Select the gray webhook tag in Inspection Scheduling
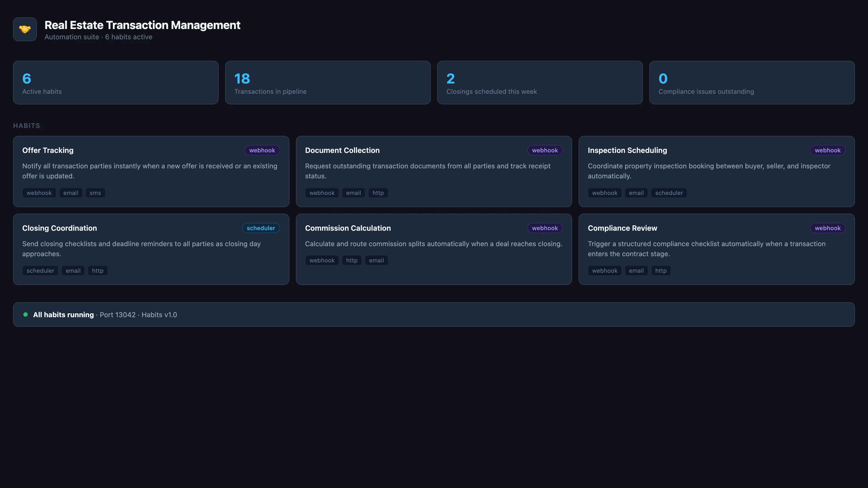Screen dimensions: 868x488 (x=605, y=193)
